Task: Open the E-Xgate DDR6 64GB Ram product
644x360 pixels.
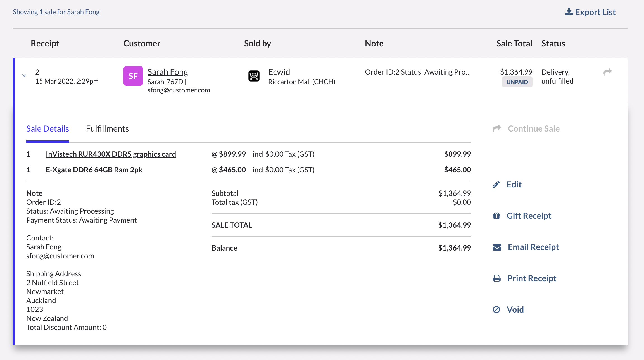Action: point(94,170)
